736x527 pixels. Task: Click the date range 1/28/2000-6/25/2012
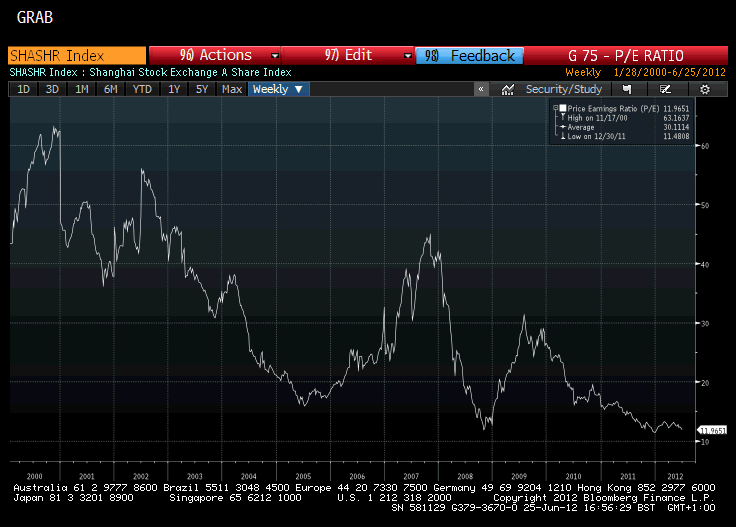point(669,72)
